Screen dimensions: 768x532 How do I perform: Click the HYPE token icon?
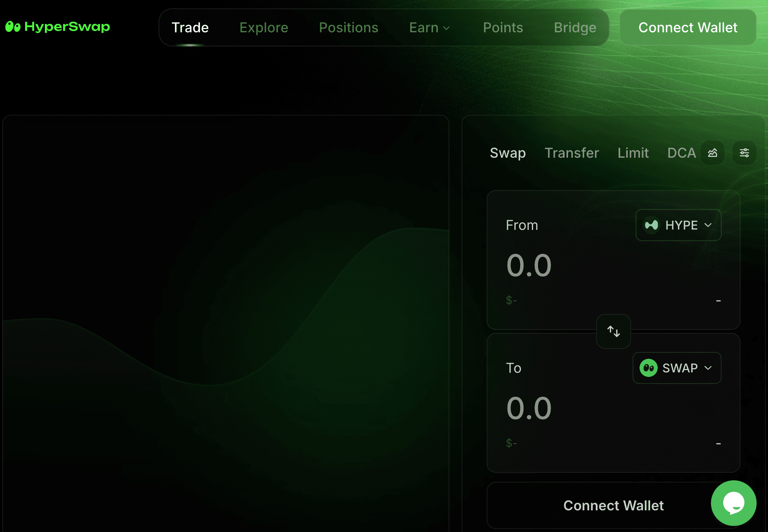point(652,225)
